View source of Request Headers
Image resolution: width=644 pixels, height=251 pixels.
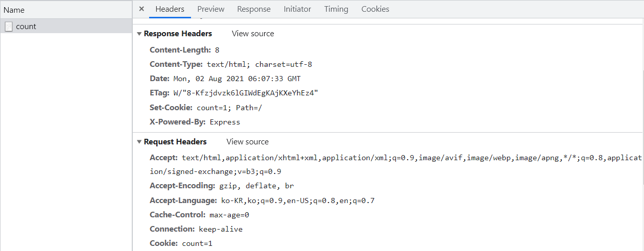click(248, 142)
